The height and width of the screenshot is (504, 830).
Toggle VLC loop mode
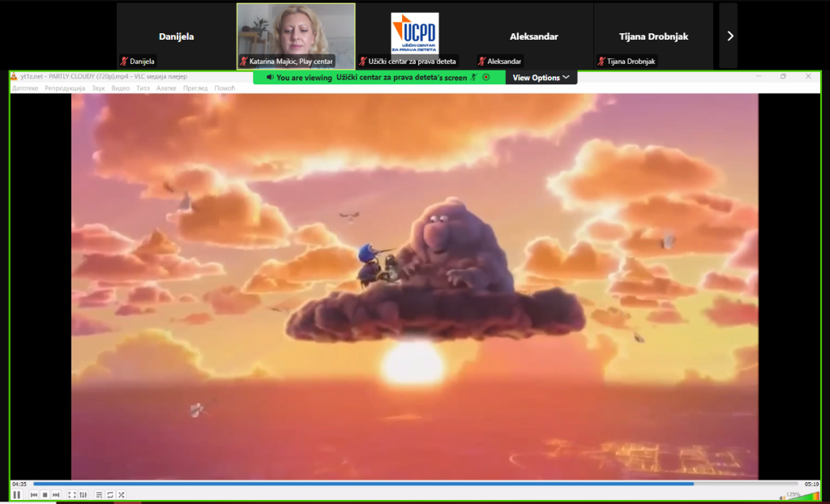pyautogui.click(x=110, y=494)
